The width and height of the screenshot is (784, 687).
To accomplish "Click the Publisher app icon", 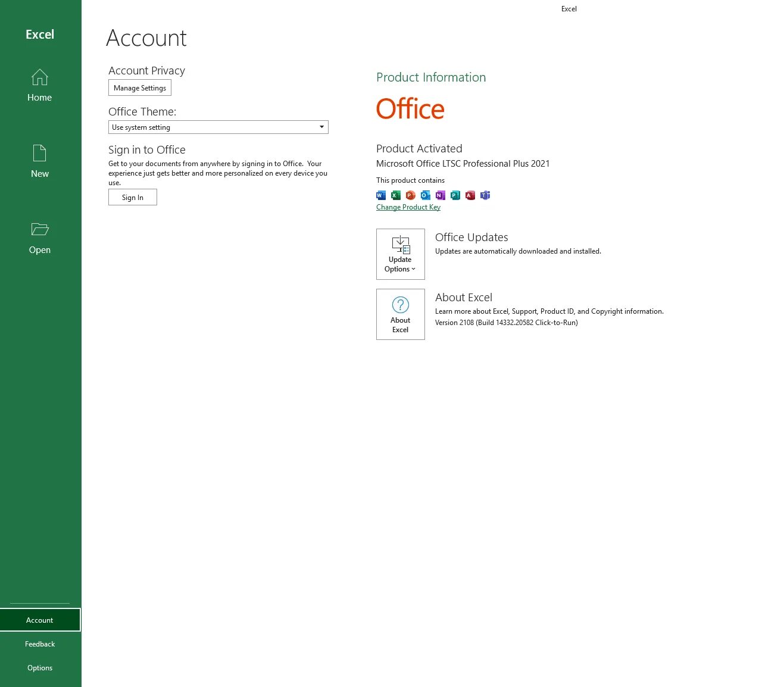I will coord(455,195).
